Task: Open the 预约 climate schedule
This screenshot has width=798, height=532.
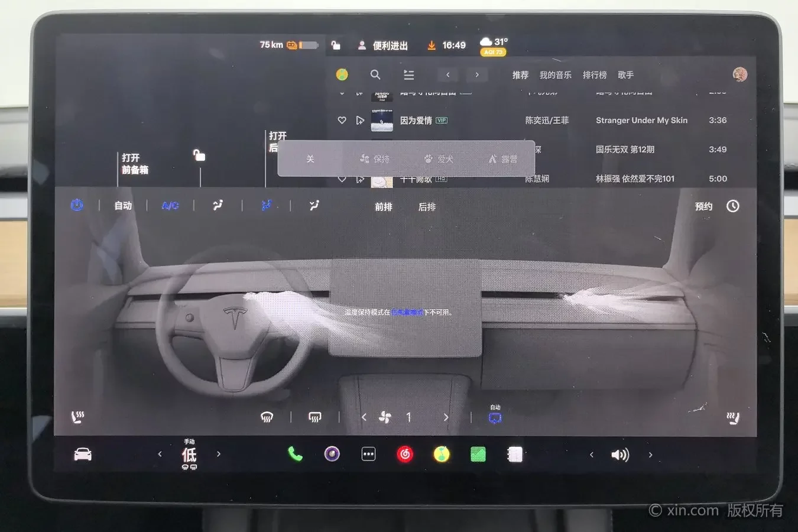Action: pos(716,206)
